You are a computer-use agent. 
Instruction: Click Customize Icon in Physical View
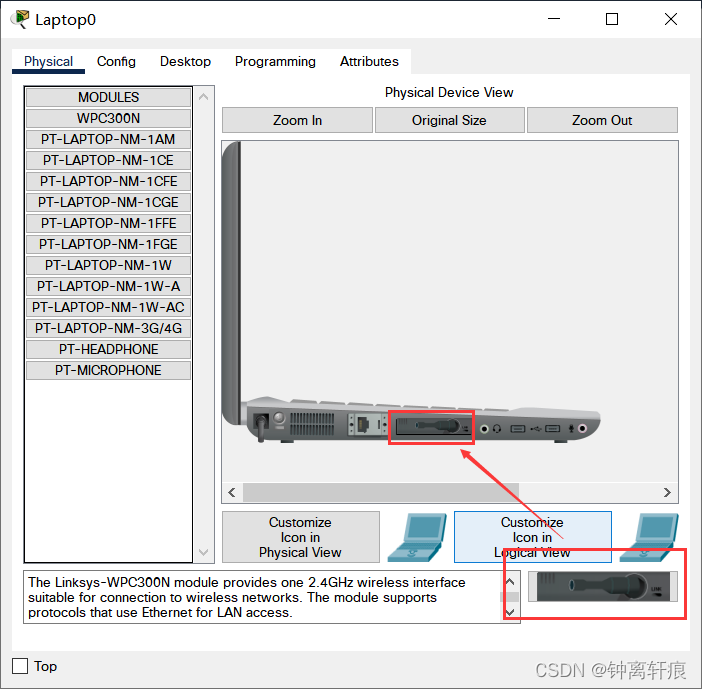(300, 537)
